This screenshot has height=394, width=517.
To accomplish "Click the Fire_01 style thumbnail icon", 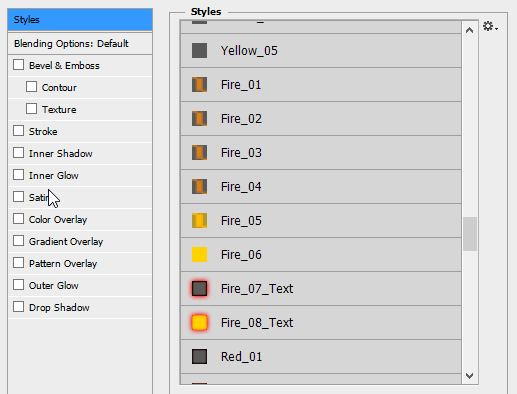I will tap(199, 84).
